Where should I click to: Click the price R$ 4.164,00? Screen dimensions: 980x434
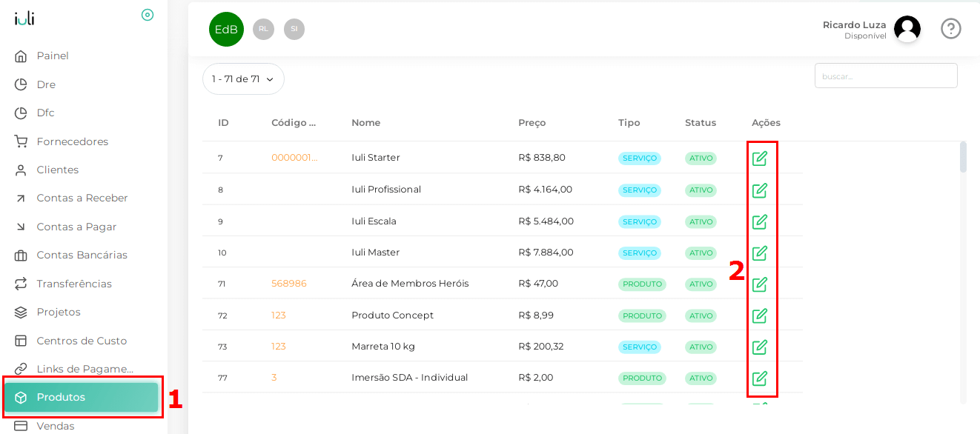[x=546, y=190]
